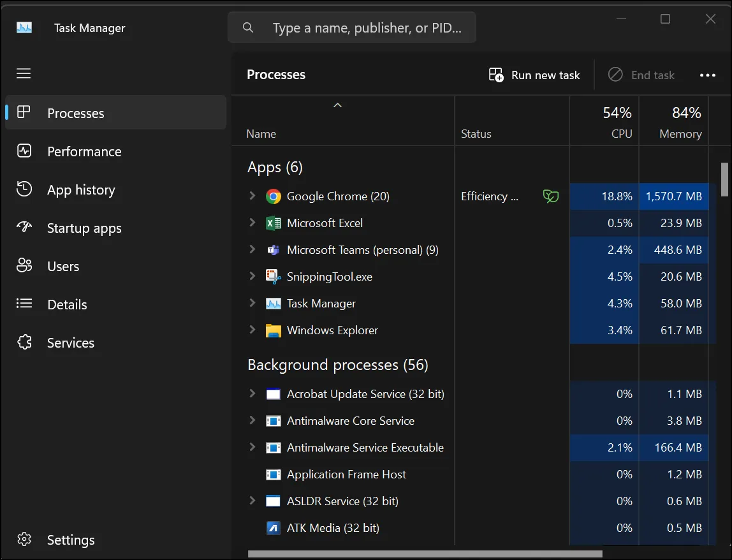Select the 18.8% CPU cell
732x560 pixels.
pos(604,196)
